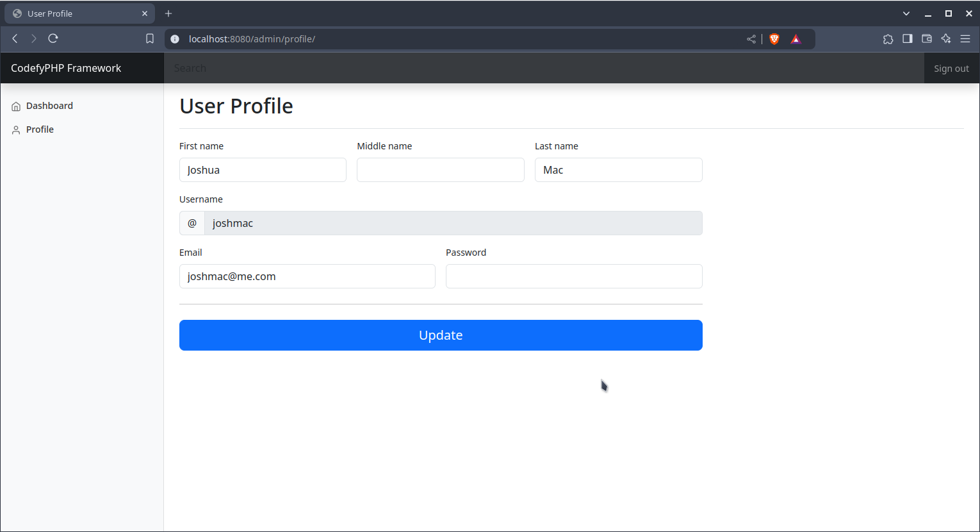980x532 pixels.
Task: Select Profile in the sidebar
Action: coord(40,129)
